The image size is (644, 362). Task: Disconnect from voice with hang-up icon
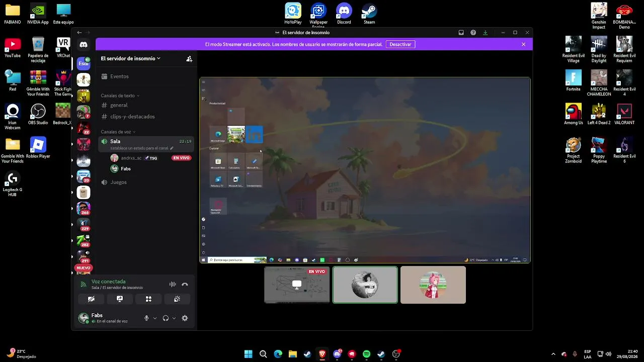click(x=185, y=285)
